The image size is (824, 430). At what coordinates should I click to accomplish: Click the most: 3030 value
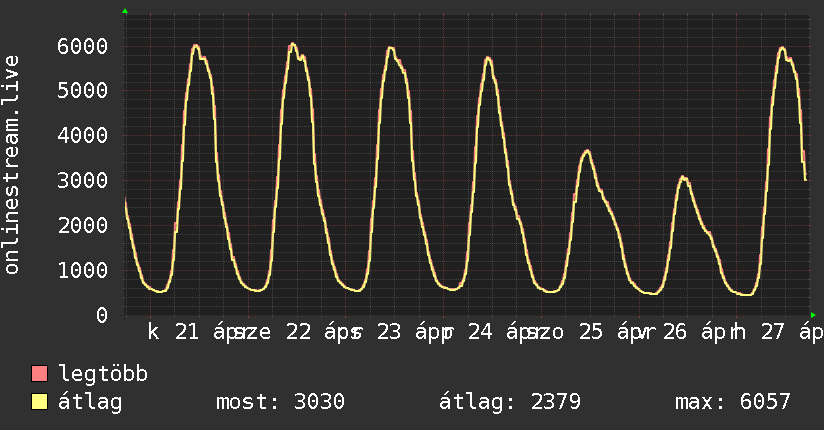[280, 402]
